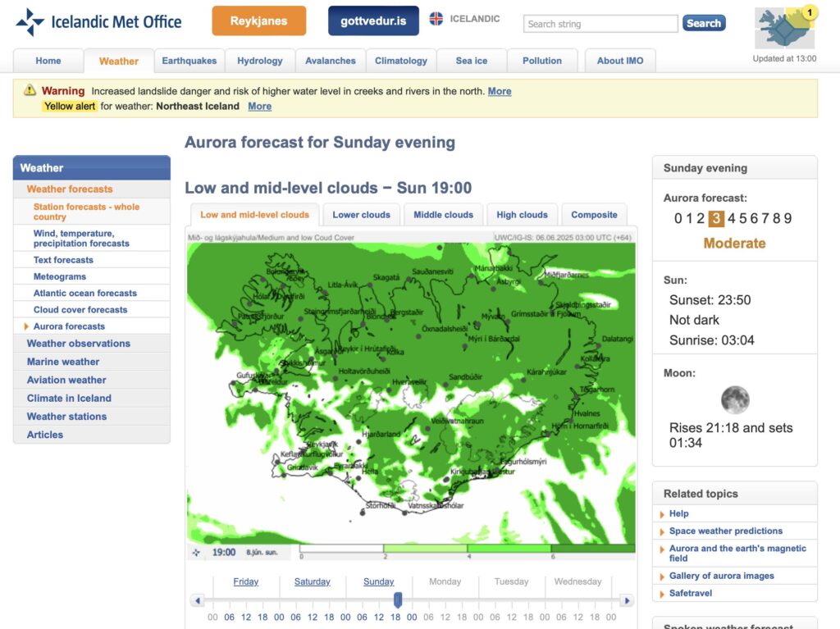This screenshot has height=629, width=840.
Task: Click the Iceland flag language icon
Action: pos(437,19)
